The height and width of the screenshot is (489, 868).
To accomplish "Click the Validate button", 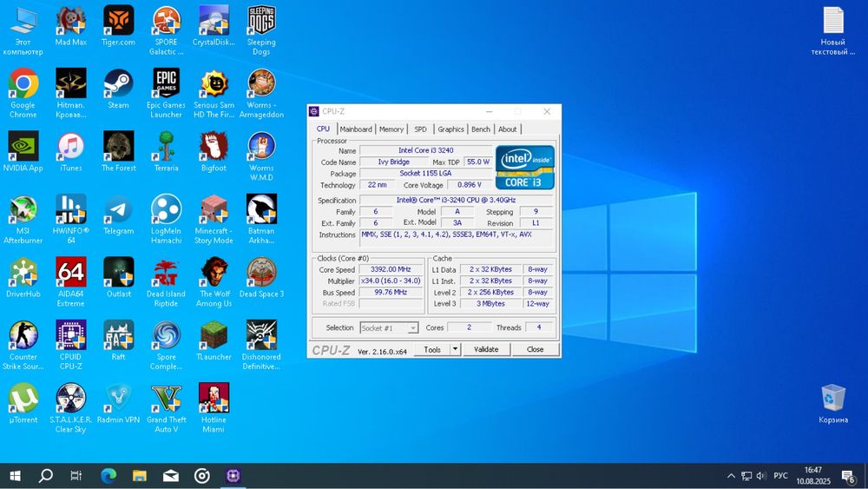I will [x=486, y=349].
